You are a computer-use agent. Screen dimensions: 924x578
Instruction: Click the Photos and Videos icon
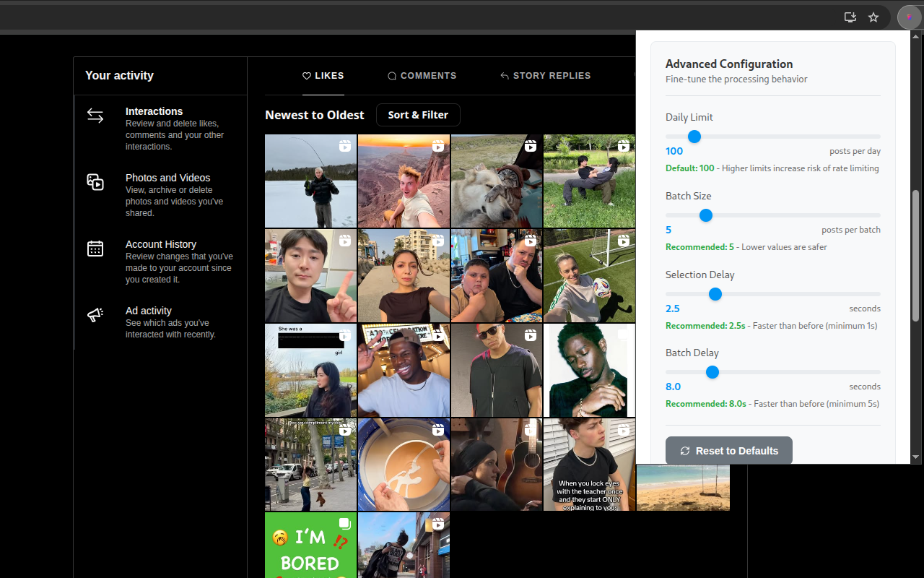coord(95,182)
